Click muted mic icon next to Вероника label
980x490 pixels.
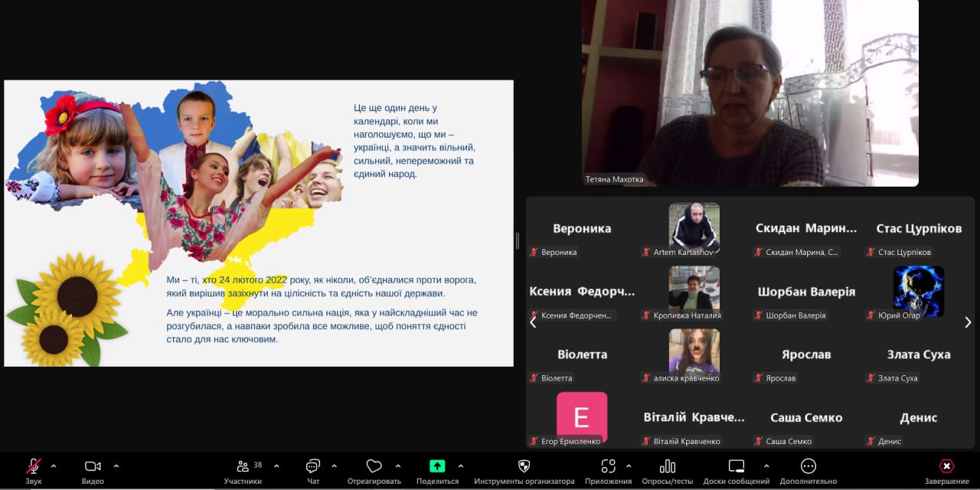click(x=534, y=252)
